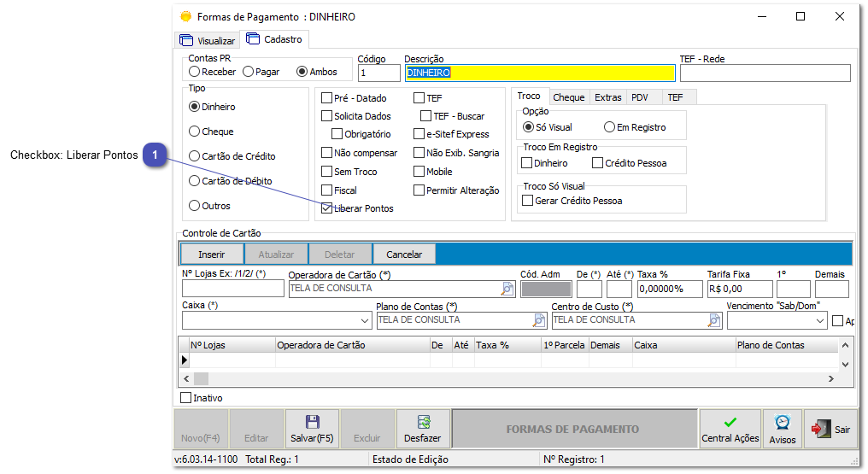Screen dimensions: 868x474
Task: Open Central Ações with green checkmark
Action: tap(730, 429)
